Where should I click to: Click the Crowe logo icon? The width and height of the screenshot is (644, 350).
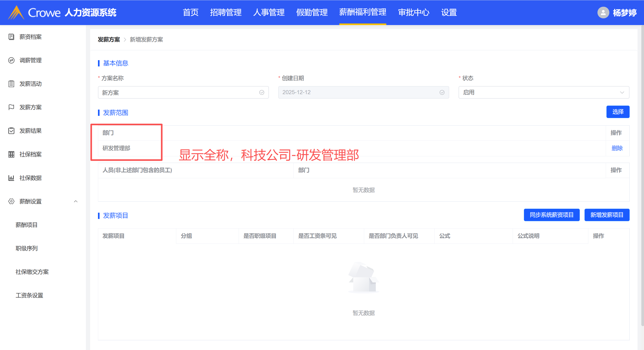pyautogui.click(x=16, y=13)
